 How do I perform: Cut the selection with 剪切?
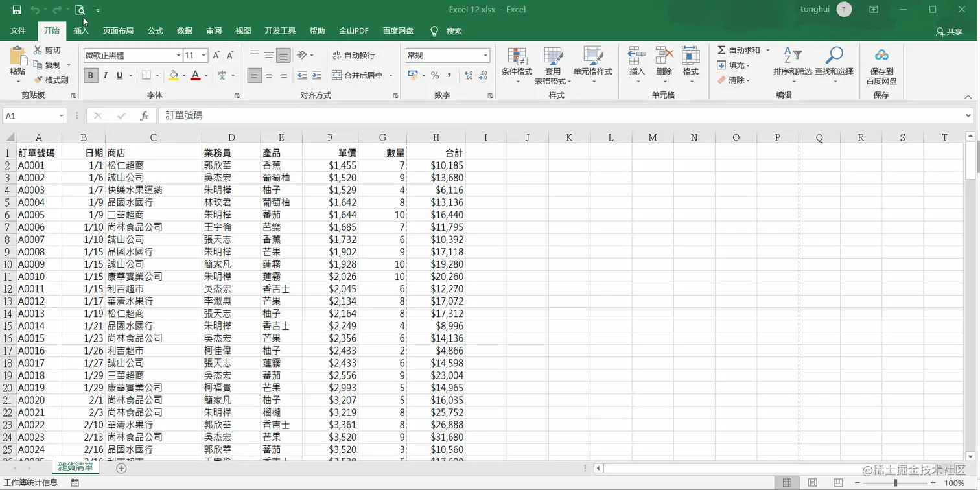(47, 50)
